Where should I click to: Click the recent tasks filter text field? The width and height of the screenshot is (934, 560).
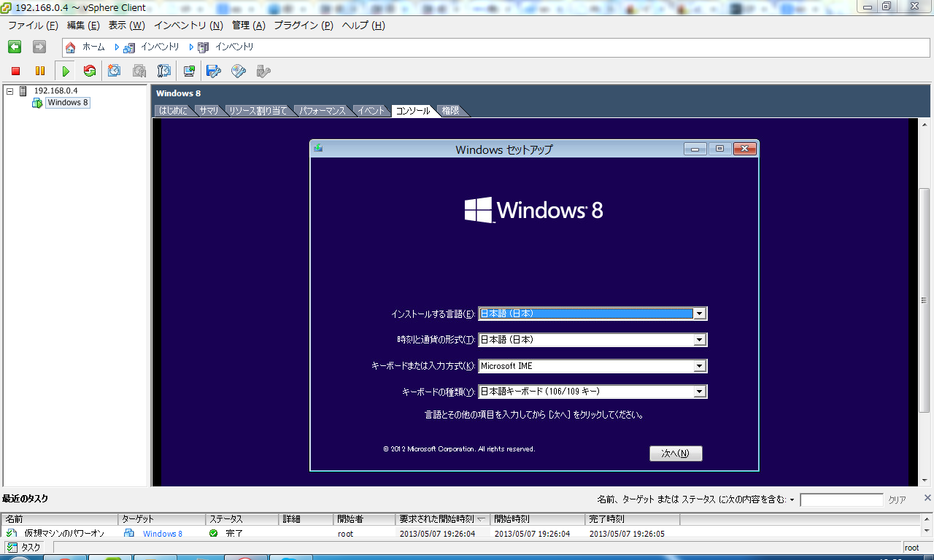[x=841, y=500]
